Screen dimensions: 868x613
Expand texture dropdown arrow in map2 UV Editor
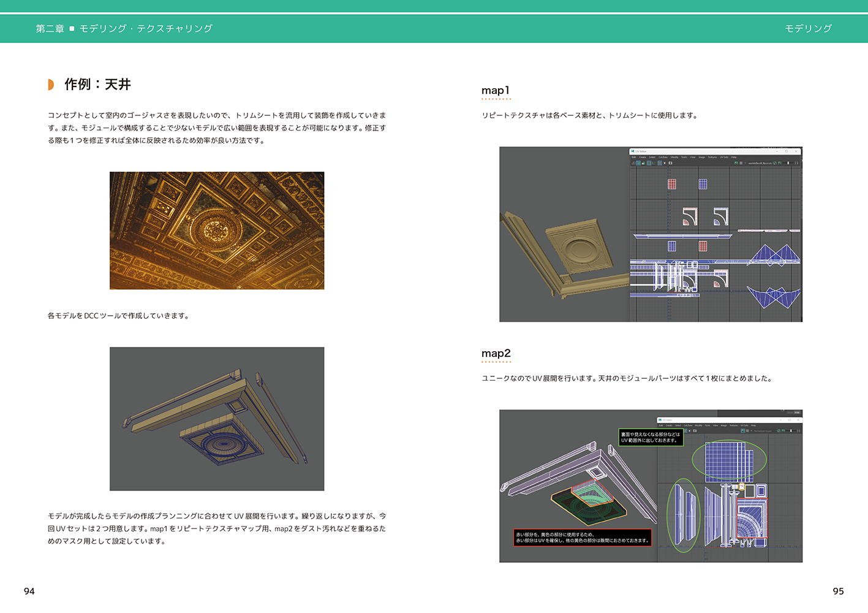(751, 431)
